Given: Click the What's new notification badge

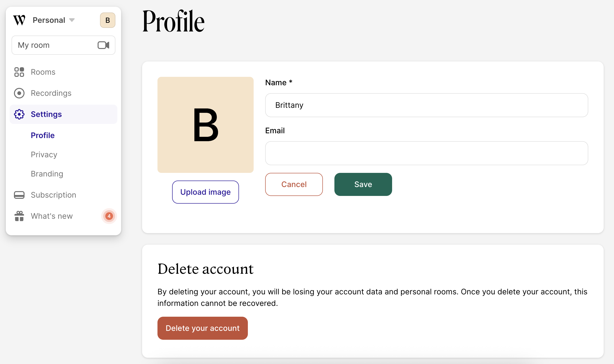Looking at the screenshot, I should 109,216.
